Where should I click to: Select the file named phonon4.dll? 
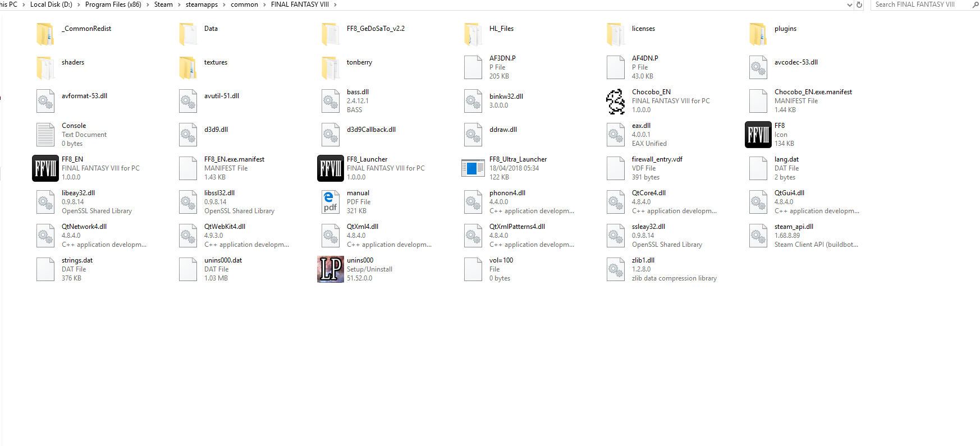point(507,193)
